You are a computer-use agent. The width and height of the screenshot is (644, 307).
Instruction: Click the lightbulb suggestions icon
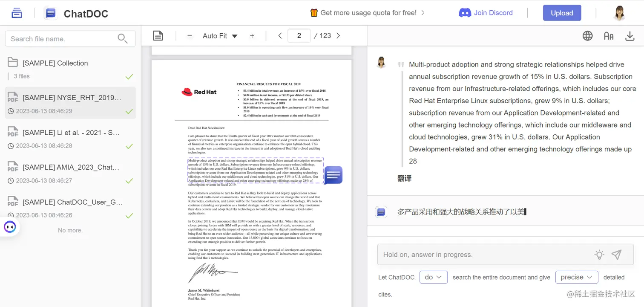coord(599,255)
